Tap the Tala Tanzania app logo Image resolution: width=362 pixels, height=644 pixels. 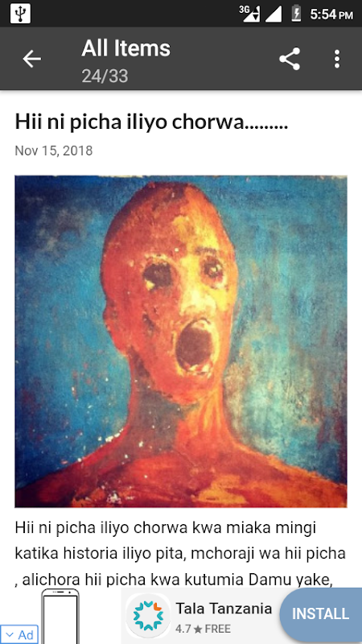(x=148, y=616)
